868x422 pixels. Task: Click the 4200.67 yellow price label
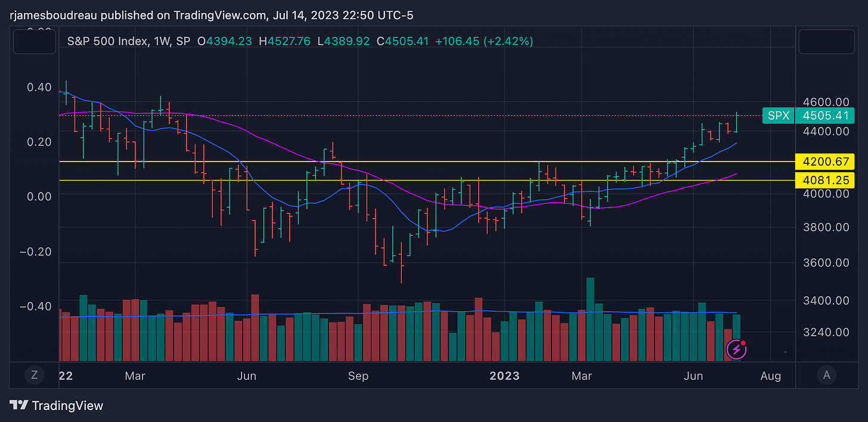pyautogui.click(x=825, y=161)
